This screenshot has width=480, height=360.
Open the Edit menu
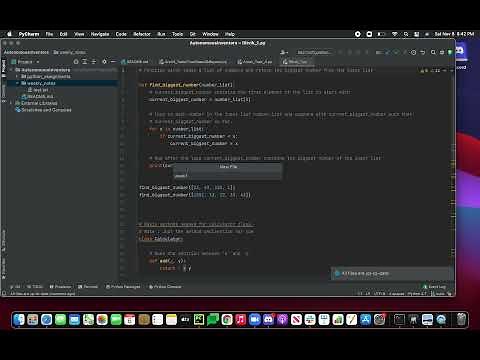(63, 34)
